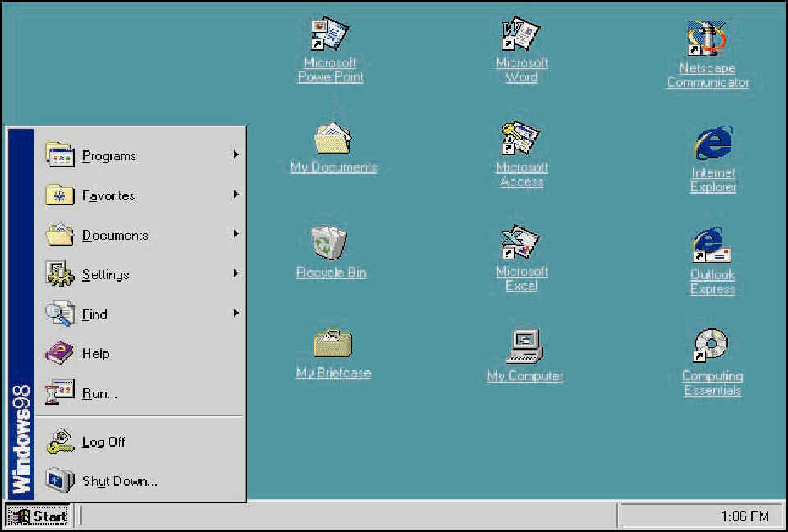788x532 pixels.
Task: Click the Documents open-folder icon in Start menu
Action: pos(60,234)
